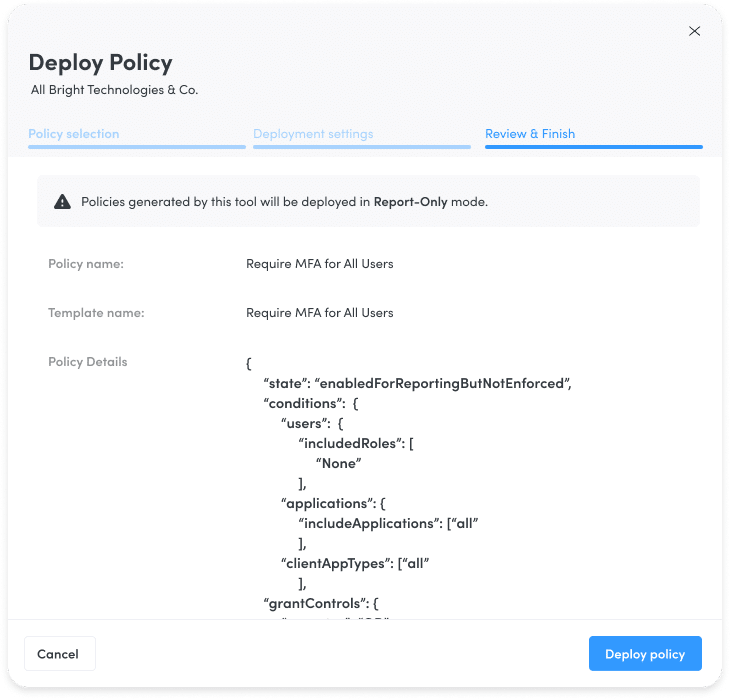Click the Template name value
The height and width of the screenshot is (699, 730).
[319, 312]
